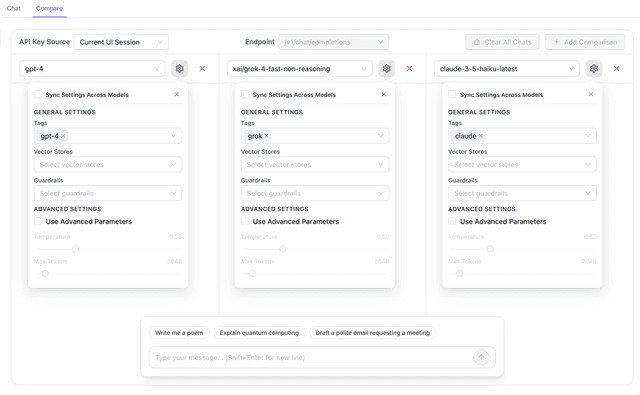Open the claude-3-5-haiku-latest model selector

pyautogui.click(x=507, y=69)
